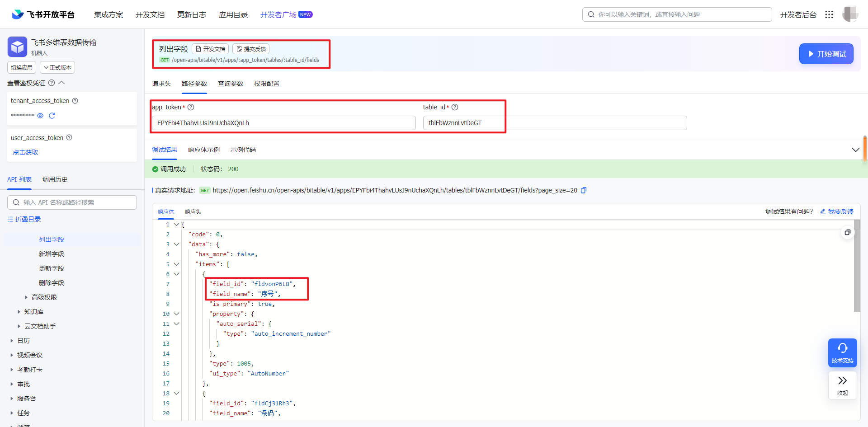Click 提交反馈 button

click(x=251, y=49)
